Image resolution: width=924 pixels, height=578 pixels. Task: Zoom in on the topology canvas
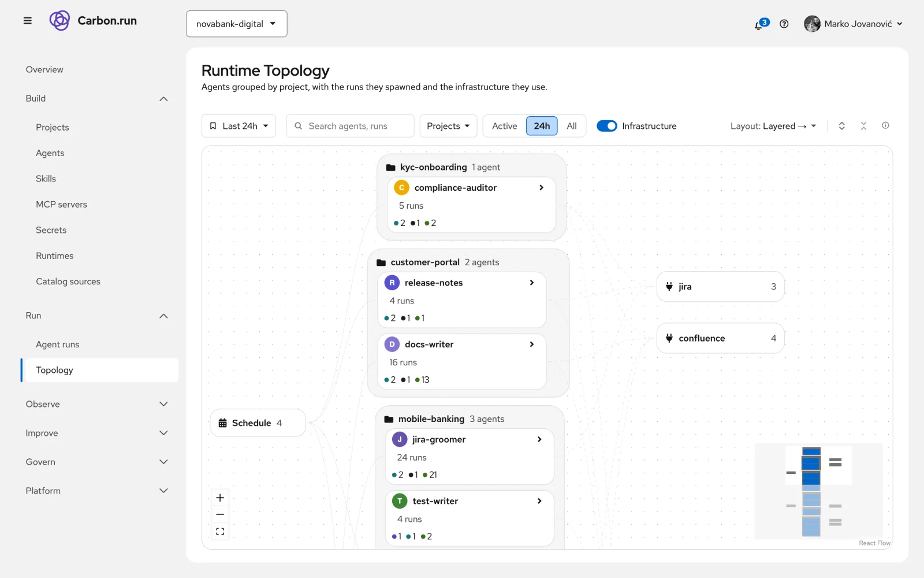point(220,498)
